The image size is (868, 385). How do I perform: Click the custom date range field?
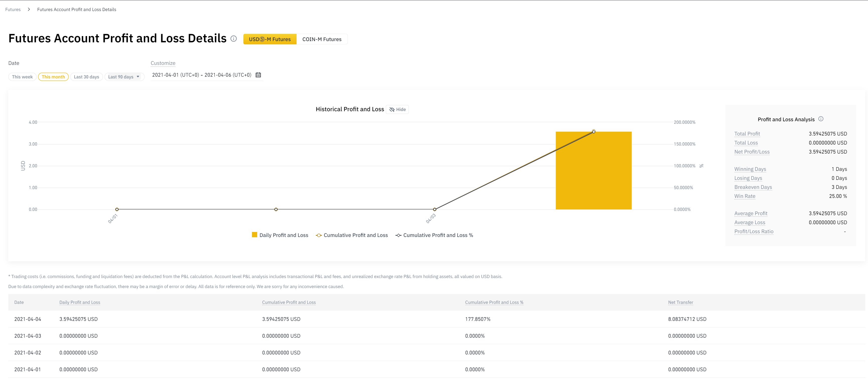coord(207,75)
